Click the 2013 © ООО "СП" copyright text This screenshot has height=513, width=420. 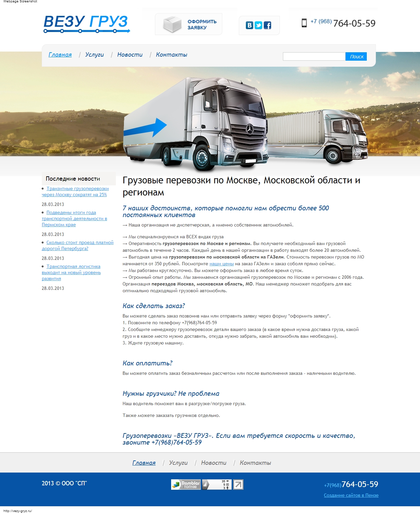tap(64, 483)
